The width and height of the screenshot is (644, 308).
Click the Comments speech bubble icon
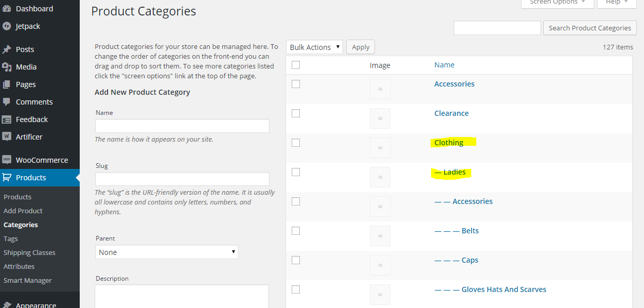pyautogui.click(x=7, y=102)
